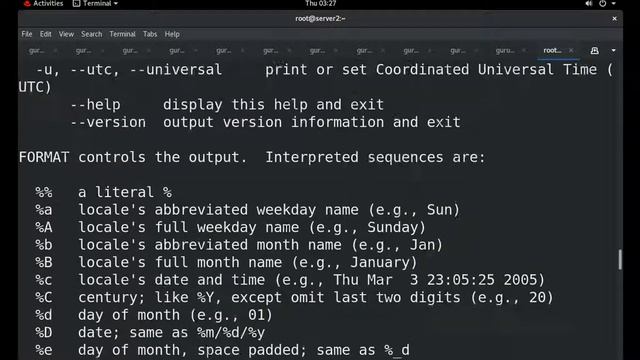This screenshot has height=360, width=640.
Task: Click the '%b' abbreviated month entry
Action: point(239,245)
